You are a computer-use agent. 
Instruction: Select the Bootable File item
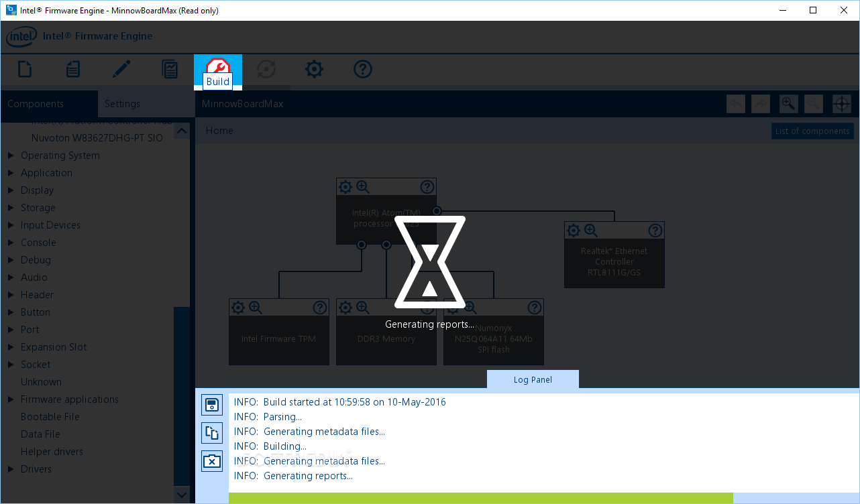click(50, 417)
